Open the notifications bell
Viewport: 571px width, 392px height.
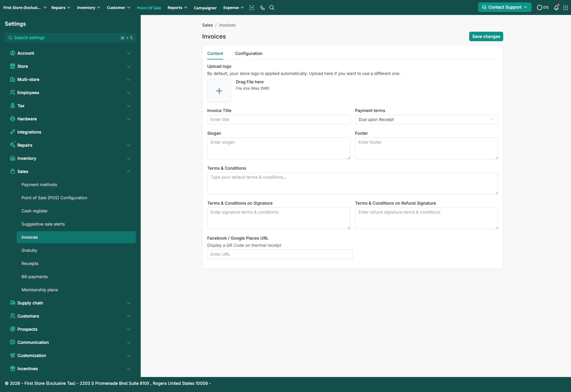tap(556, 8)
